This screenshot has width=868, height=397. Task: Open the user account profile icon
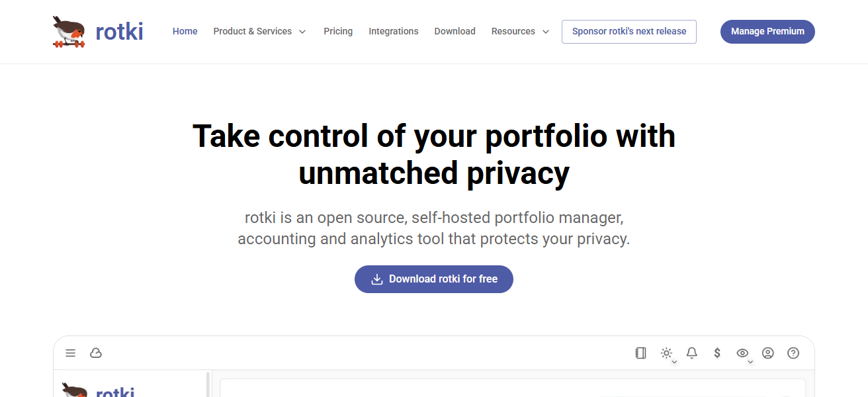[768, 353]
